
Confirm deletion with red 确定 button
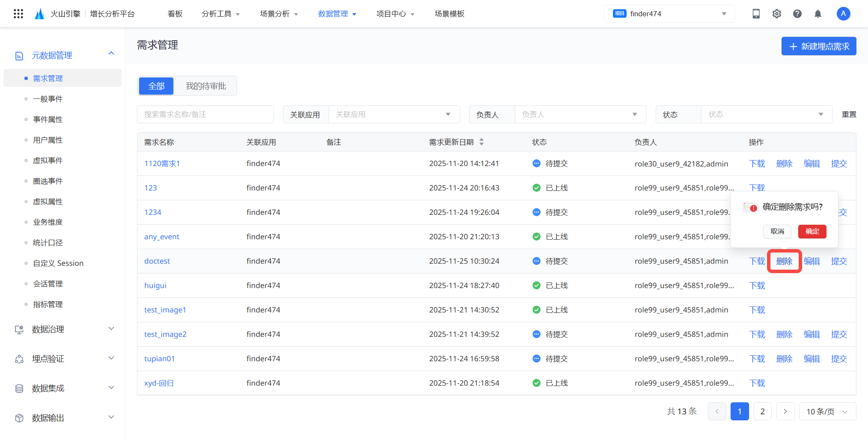[812, 232]
